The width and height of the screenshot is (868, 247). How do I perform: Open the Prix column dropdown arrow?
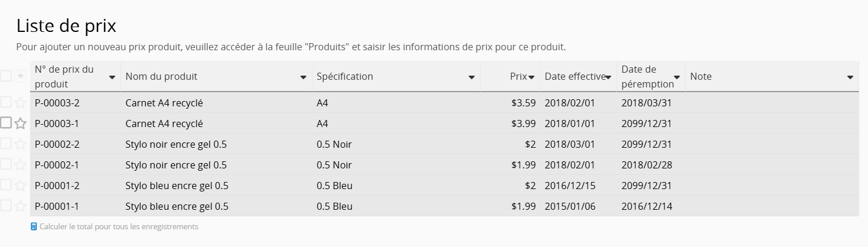point(531,77)
